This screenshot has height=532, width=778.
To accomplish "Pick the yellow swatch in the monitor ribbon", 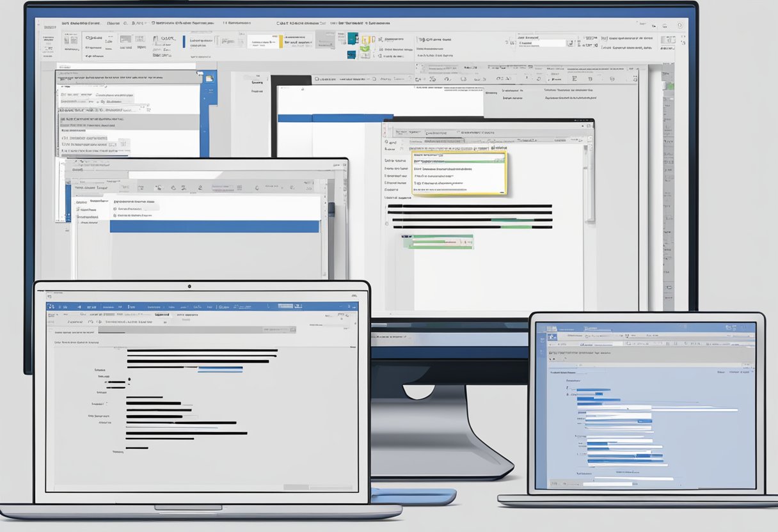I will coord(281,42).
